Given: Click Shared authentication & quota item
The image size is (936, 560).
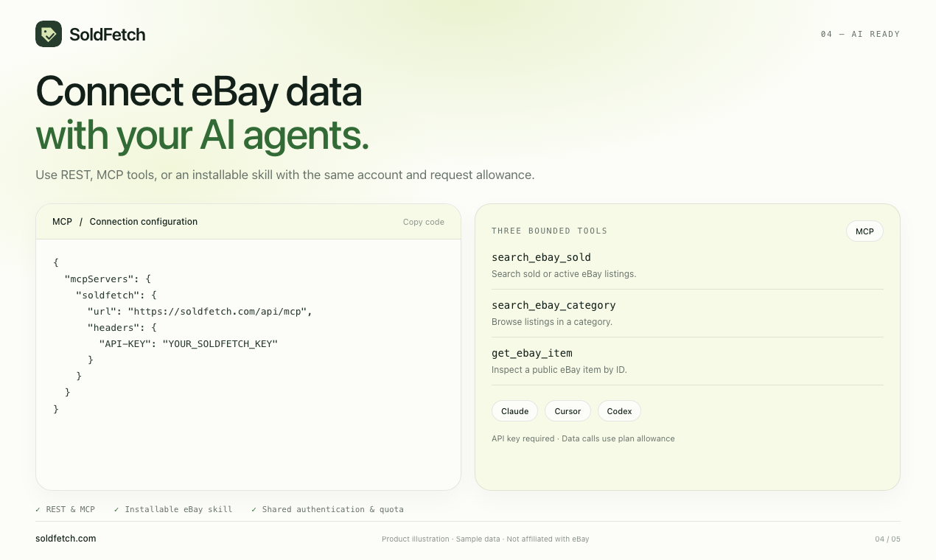Looking at the screenshot, I should click(x=328, y=509).
